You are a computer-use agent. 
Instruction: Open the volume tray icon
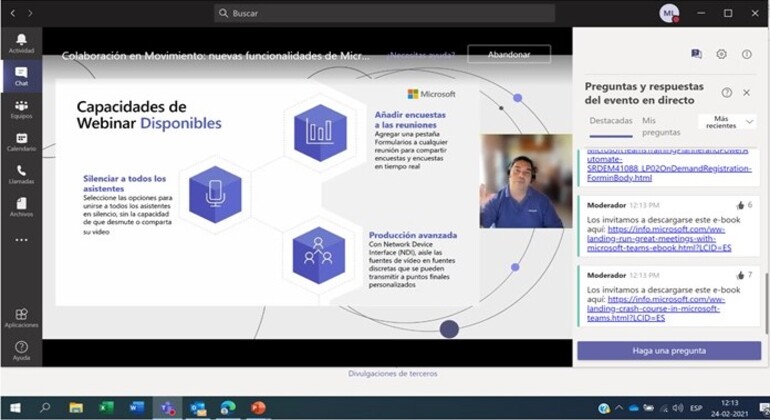tap(678, 408)
